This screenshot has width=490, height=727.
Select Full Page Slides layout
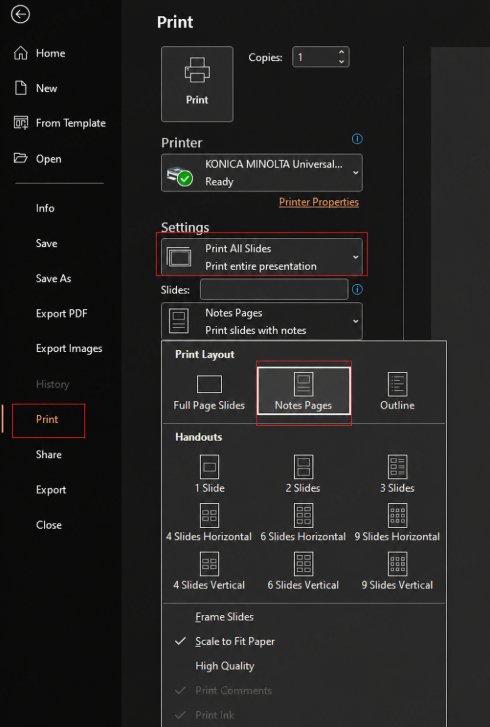pos(209,393)
